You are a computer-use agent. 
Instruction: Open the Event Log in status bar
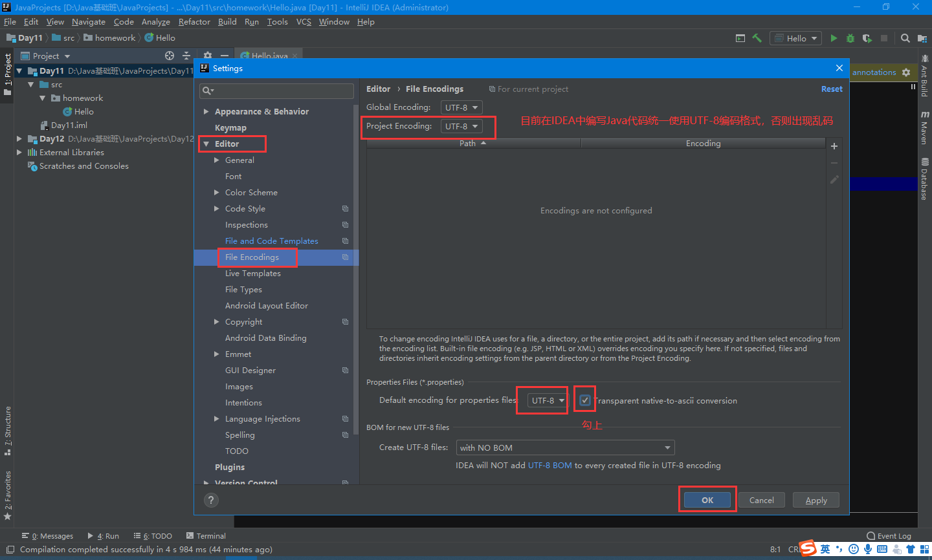[x=889, y=535]
